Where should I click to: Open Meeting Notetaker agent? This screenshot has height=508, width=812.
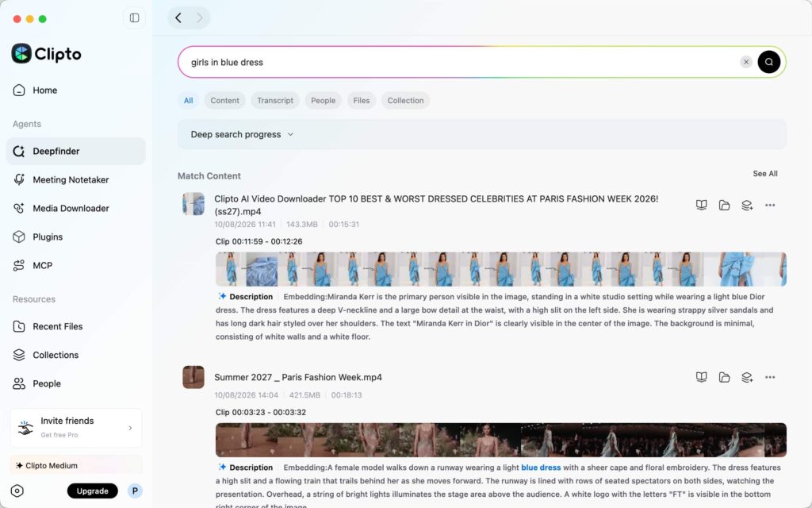[x=76, y=180]
